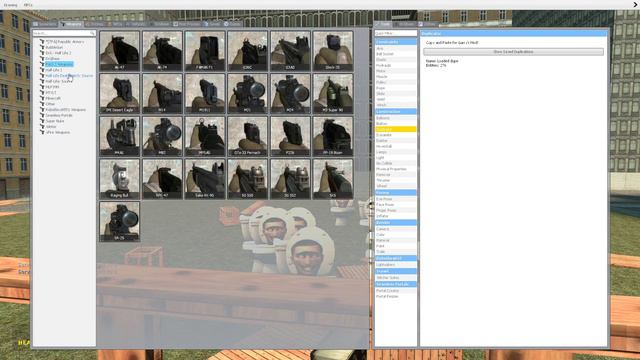The height and width of the screenshot is (360, 640).
Task: Select the M21 sniper icon
Action: (x=248, y=93)
